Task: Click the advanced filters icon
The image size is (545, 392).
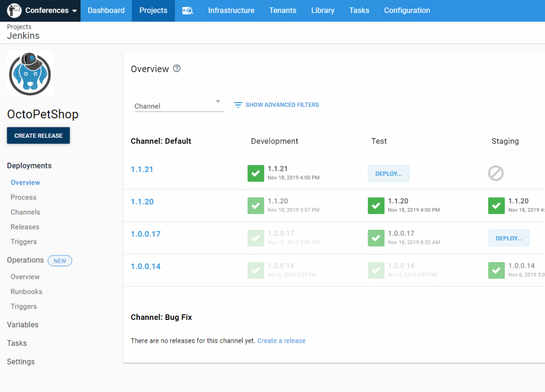Action: point(238,105)
